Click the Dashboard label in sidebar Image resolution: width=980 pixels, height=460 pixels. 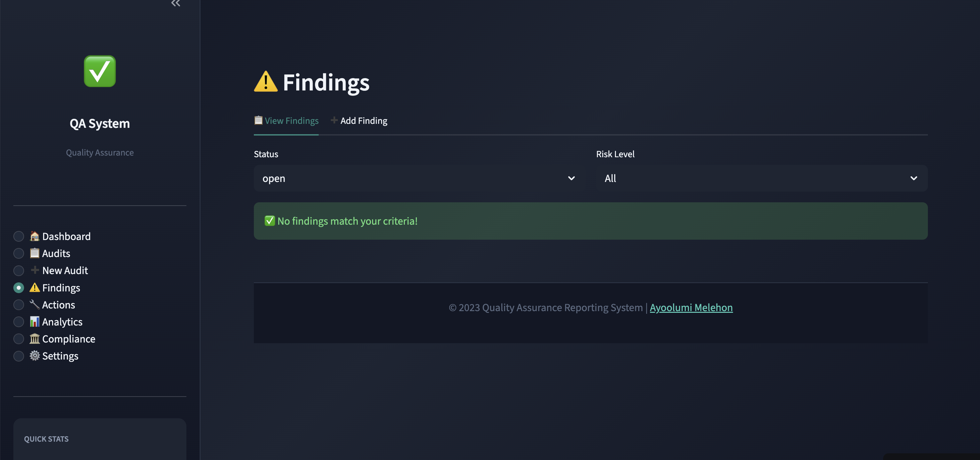66,236
